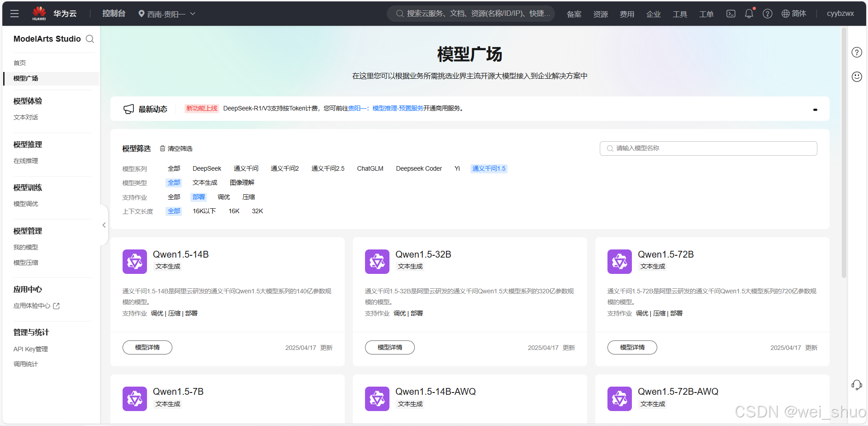Open the CloudShell terminal icon

[x=731, y=14]
